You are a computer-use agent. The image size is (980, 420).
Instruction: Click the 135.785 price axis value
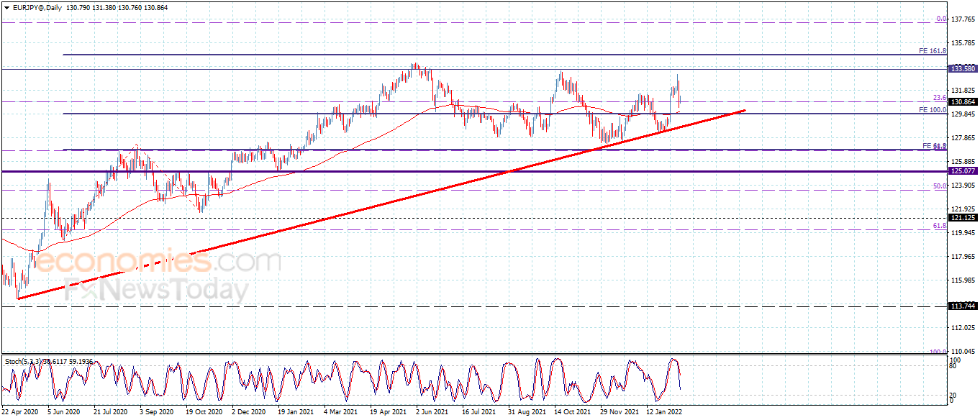tap(963, 43)
